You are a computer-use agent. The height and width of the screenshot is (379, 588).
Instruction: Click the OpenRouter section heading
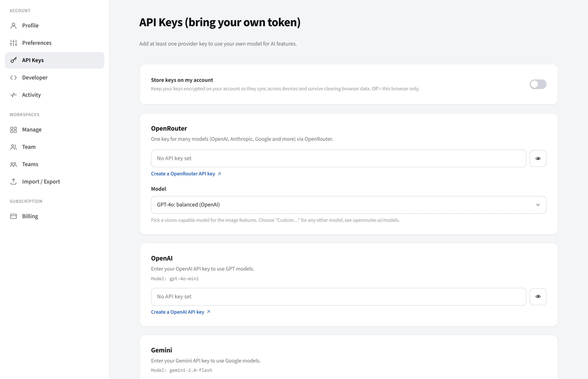pyautogui.click(x=169, y=128)
